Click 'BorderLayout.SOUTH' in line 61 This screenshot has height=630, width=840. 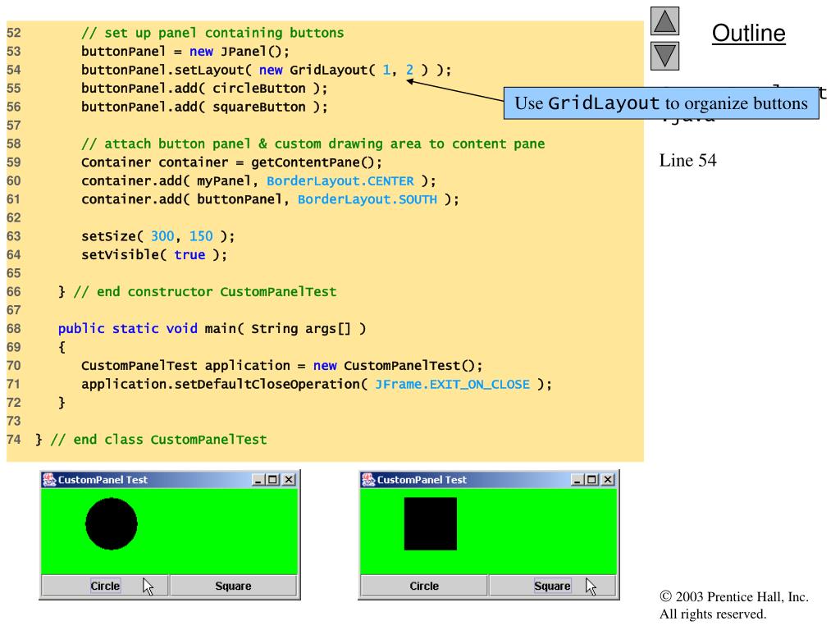click(x=367, y=199)
